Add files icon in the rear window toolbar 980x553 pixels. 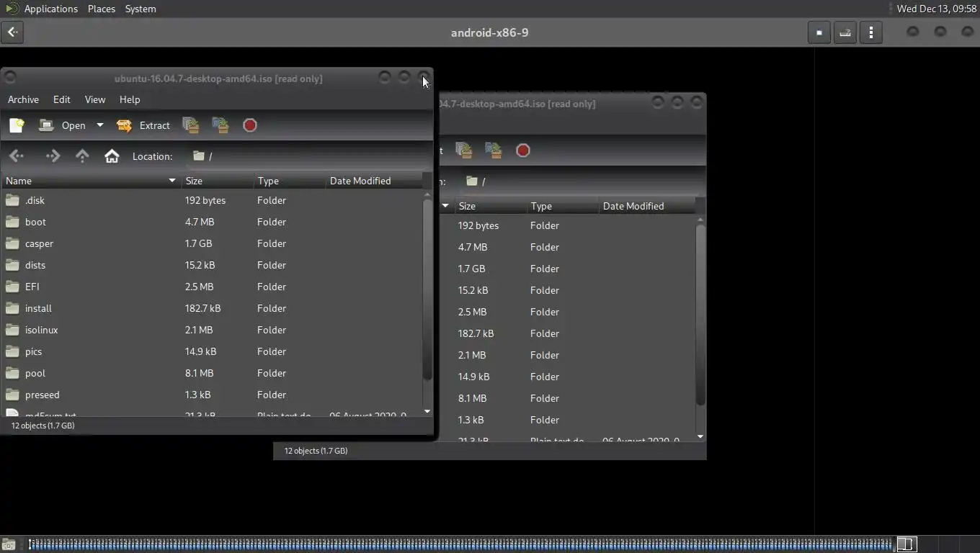point(464,150)
